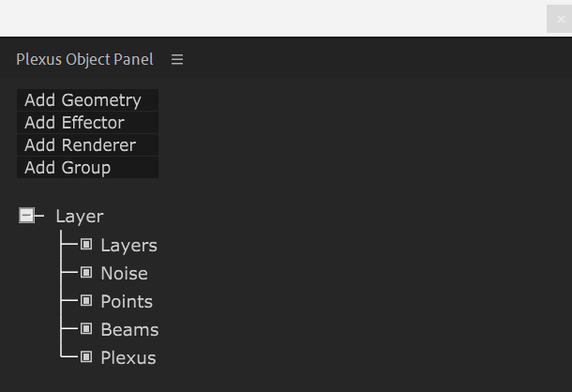Select the Beams renderer item
The width and height of the screenshot is (572, 392).
(129, 330)
